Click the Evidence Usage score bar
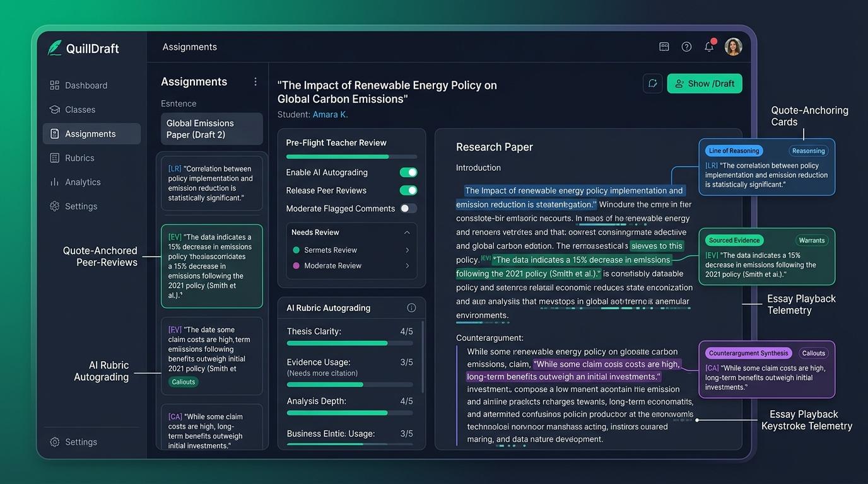 click(350, 384)
